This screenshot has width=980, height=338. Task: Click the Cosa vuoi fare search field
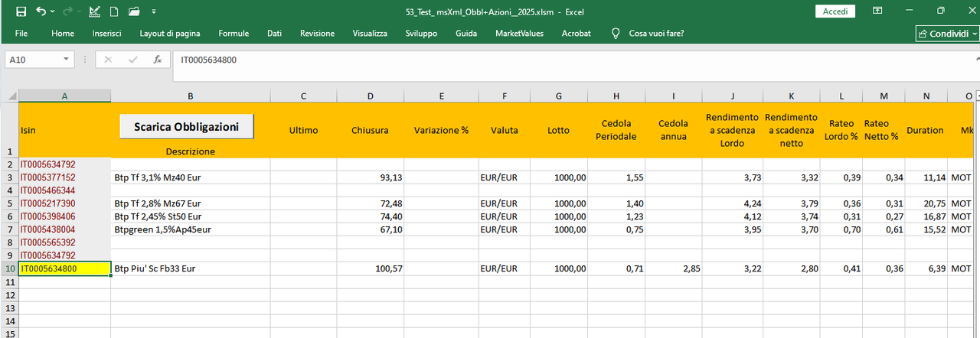[656, 34]
